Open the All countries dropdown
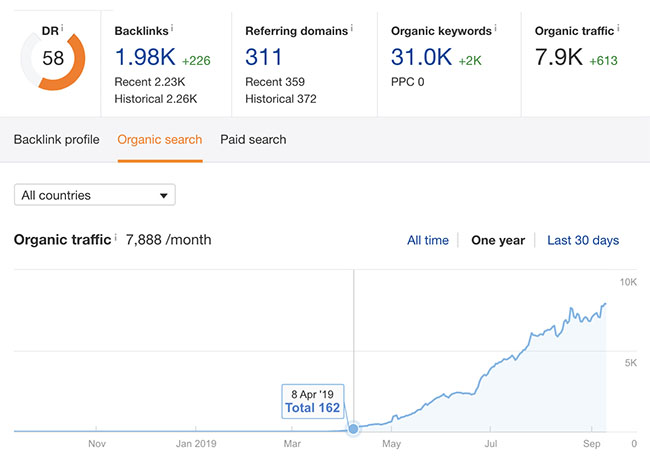Viewport: 650px width, 460px height. (95, 195)
